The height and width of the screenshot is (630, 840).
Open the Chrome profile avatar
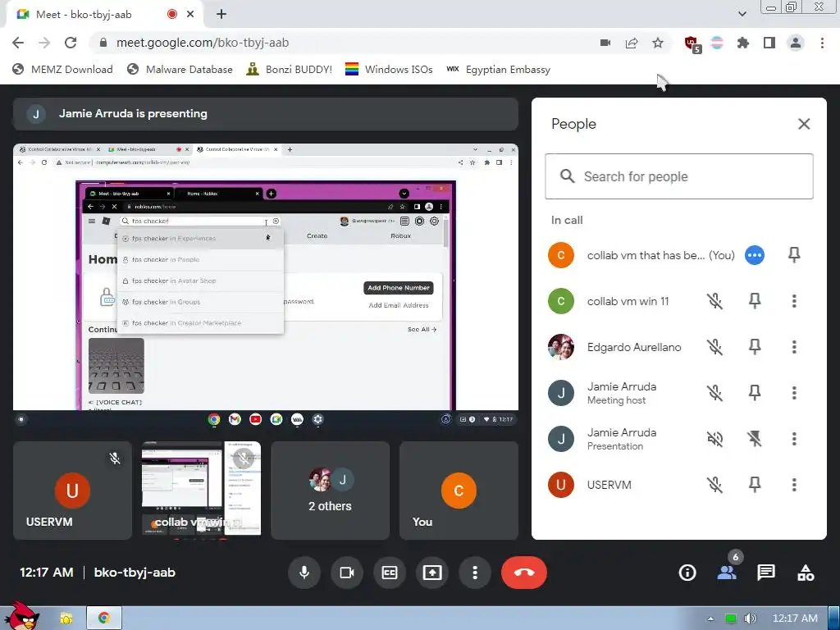[x=796, y=43]
